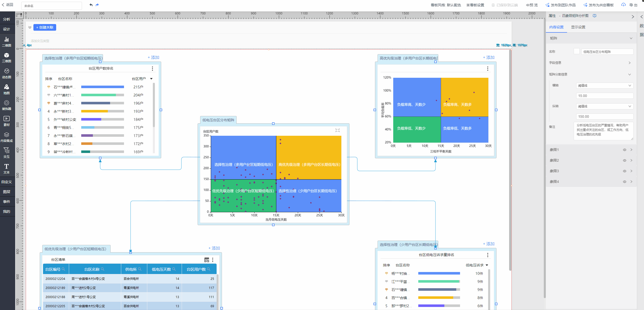Screen dimensions: 644x310
Task: Click the undo arrow icon
Action: pos(91,5)
